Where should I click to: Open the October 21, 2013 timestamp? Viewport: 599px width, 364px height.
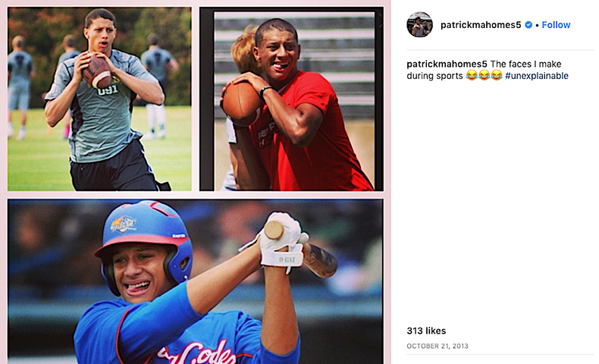click(437, 346)
